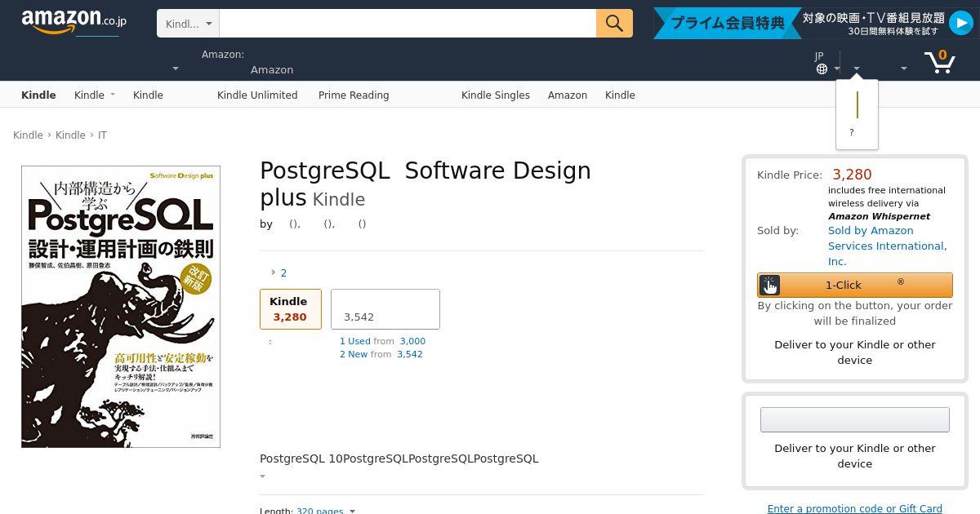Click the orange search magnifier button
Screen dimensions: 980x514
614,24
